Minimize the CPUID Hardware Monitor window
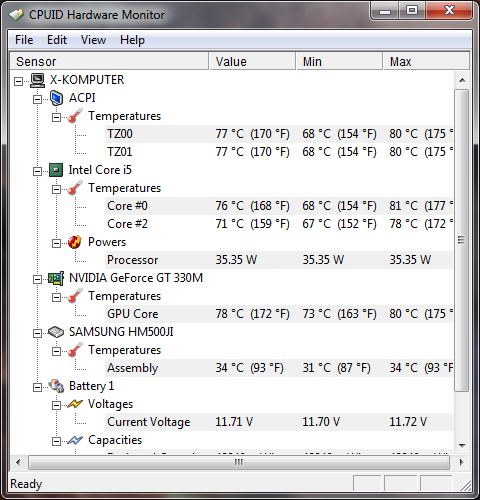The image size is (480, 500). [x=384, y=12]
